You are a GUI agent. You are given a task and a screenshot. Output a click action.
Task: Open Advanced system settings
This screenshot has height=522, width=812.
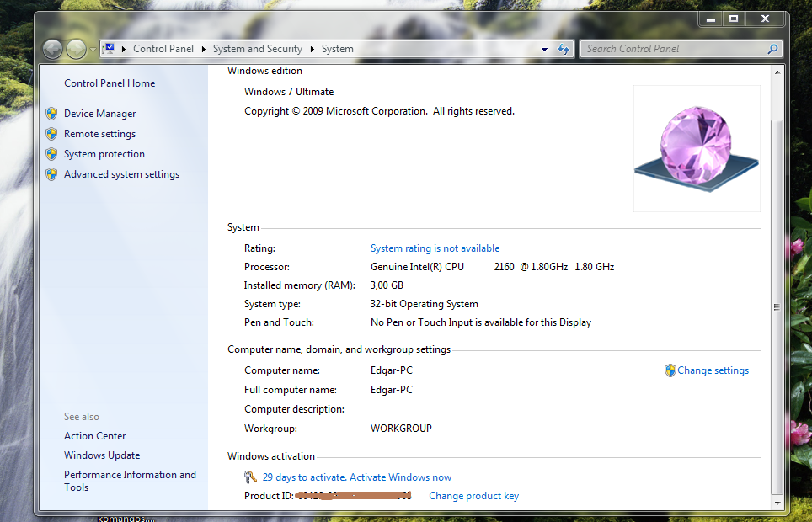121,174
